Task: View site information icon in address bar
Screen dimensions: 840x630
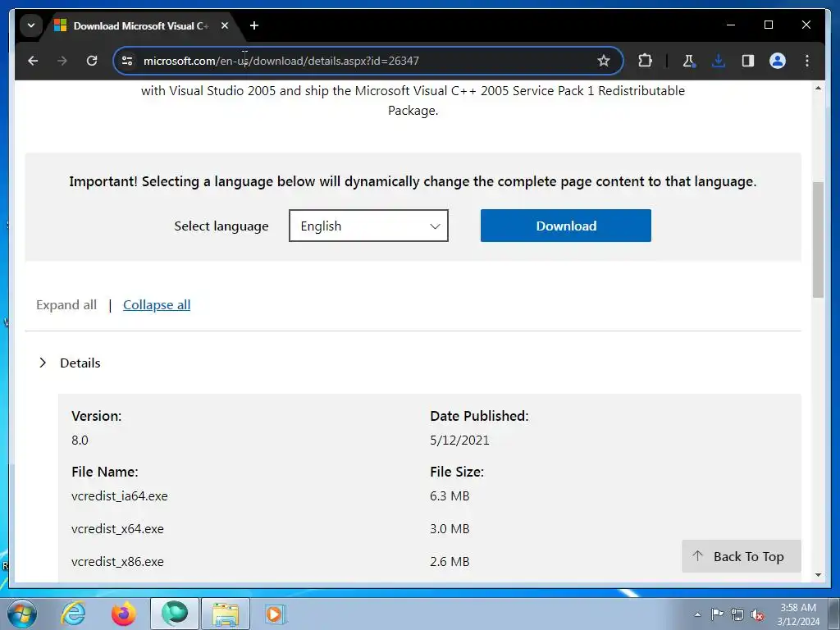Action: pyautogui.click(x=127, y=61)
